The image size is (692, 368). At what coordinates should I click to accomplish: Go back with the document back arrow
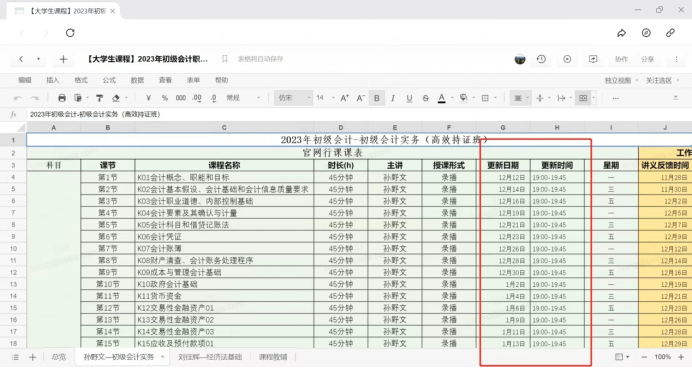tap(21, 59)
